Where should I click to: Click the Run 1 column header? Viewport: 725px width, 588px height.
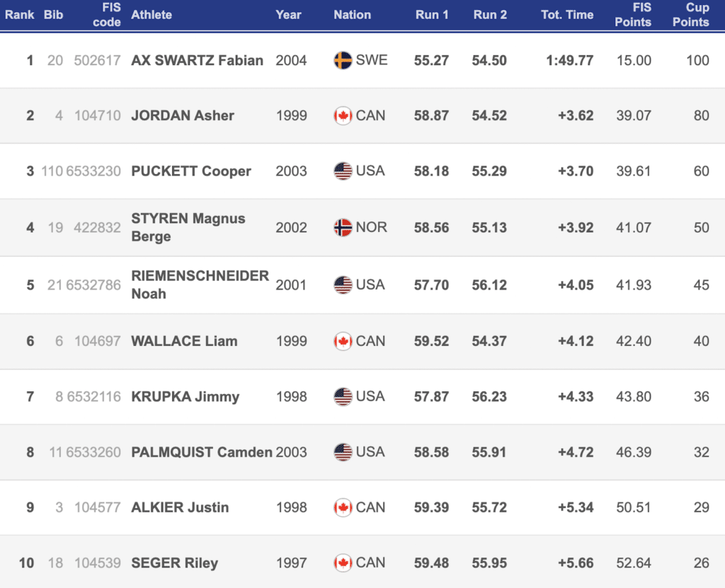432,15
